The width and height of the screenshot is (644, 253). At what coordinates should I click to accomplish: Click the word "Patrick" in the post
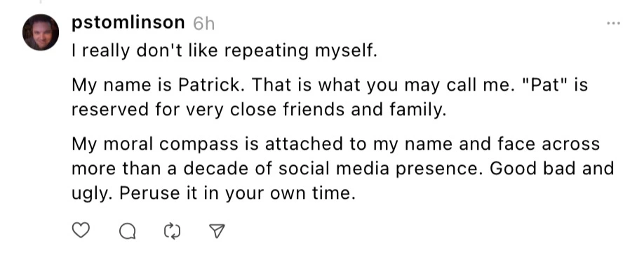pos(210,85)
